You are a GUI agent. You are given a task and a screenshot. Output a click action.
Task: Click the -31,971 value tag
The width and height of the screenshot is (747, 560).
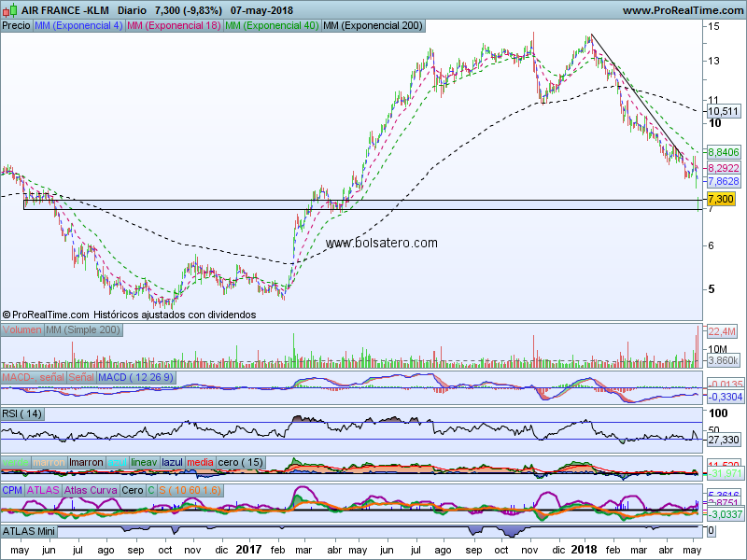725,474
